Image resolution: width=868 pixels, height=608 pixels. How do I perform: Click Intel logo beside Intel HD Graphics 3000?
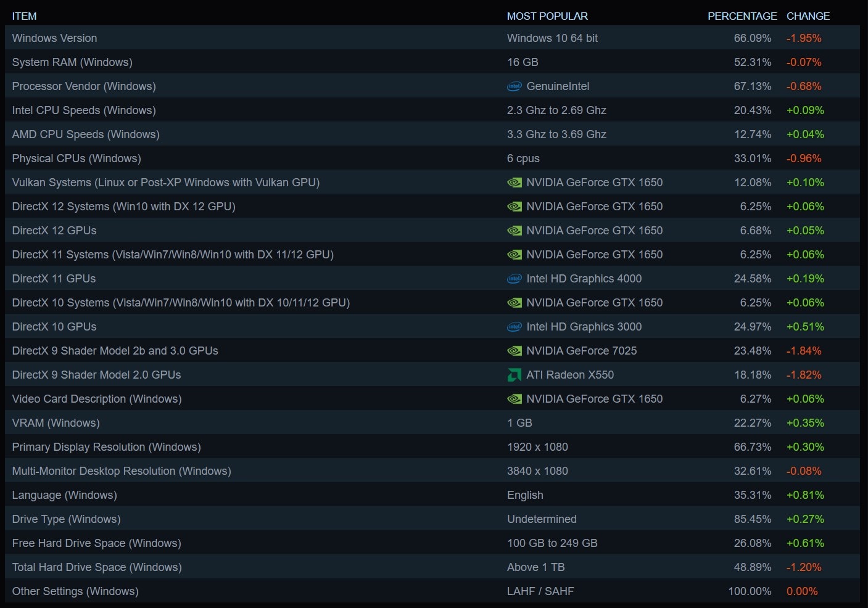514,327
